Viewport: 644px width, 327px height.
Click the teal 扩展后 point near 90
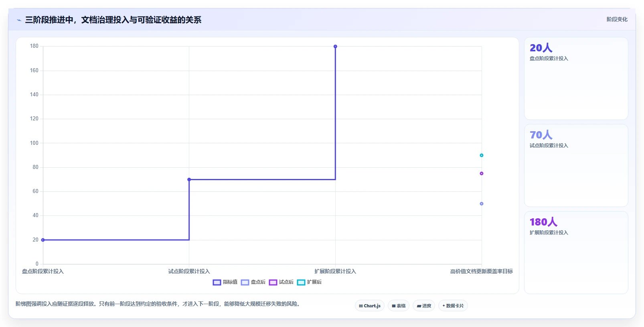pos(482,155)
